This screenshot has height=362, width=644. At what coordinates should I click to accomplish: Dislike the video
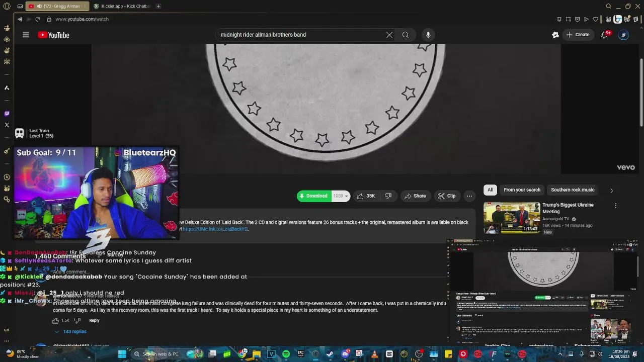click(388, 196)
